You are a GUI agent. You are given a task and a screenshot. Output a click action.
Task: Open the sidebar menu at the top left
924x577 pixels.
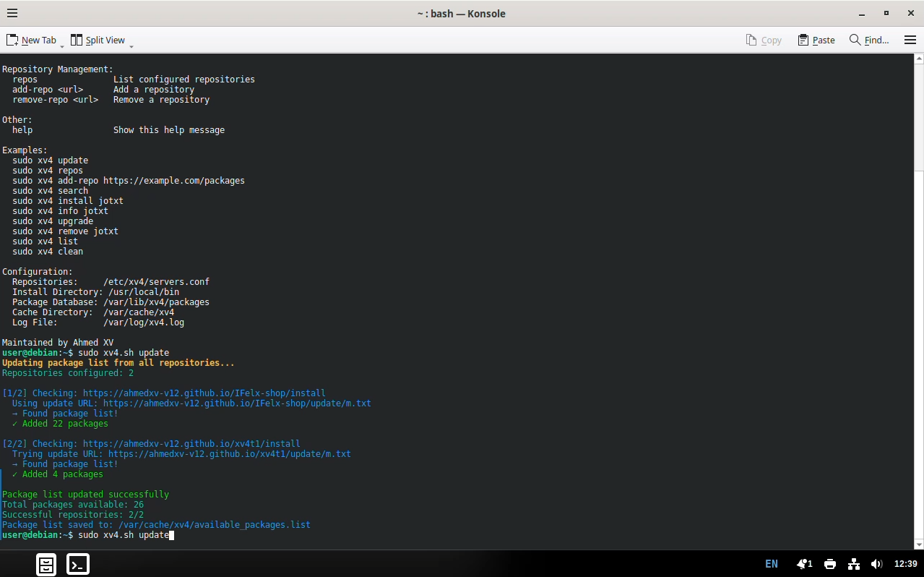click(x=12, y=12)
